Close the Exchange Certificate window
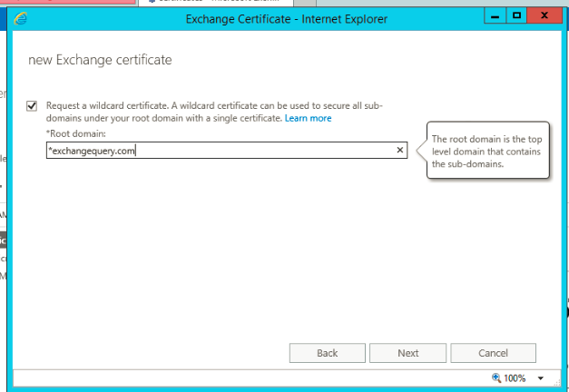 coord(544,16)
